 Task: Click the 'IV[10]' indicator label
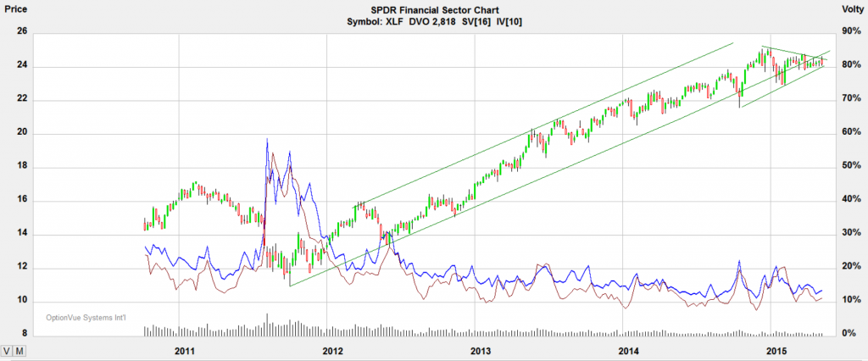coord(510,22)
